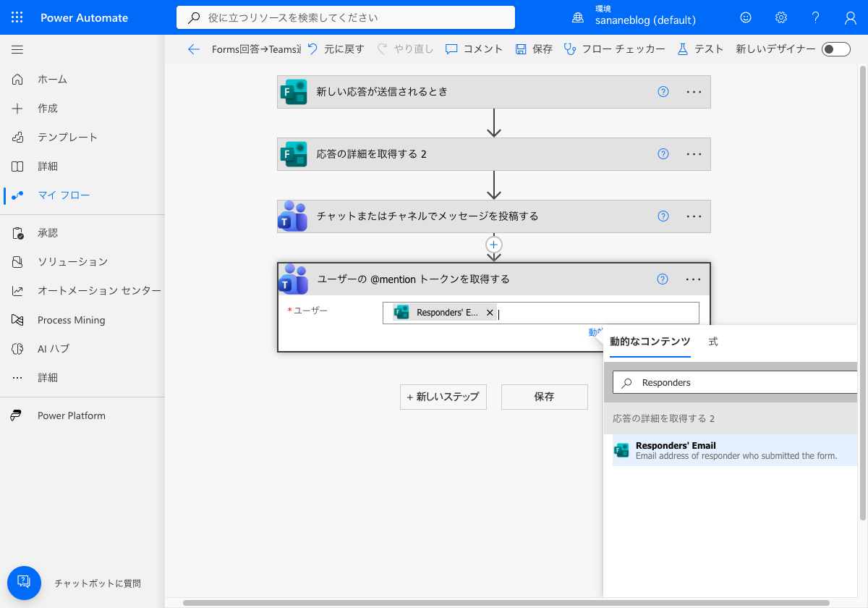Click the Teams icon on チャットまたはチャネル step
Viewport: 868px width, 608px height.
pos(293,216)
